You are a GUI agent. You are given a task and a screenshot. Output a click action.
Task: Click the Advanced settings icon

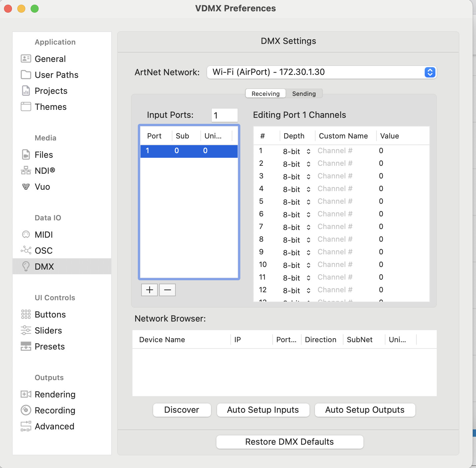click(x=26, y=426)
